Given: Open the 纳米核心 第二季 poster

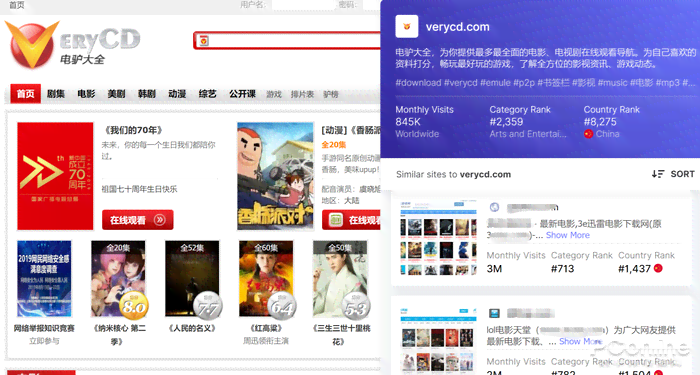Looking at the screenshot, I should pyautogui.click(x=118, y=279).
